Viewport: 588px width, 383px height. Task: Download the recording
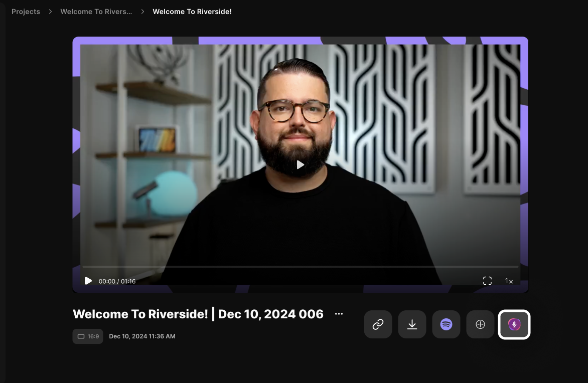(x=412, y=324)
